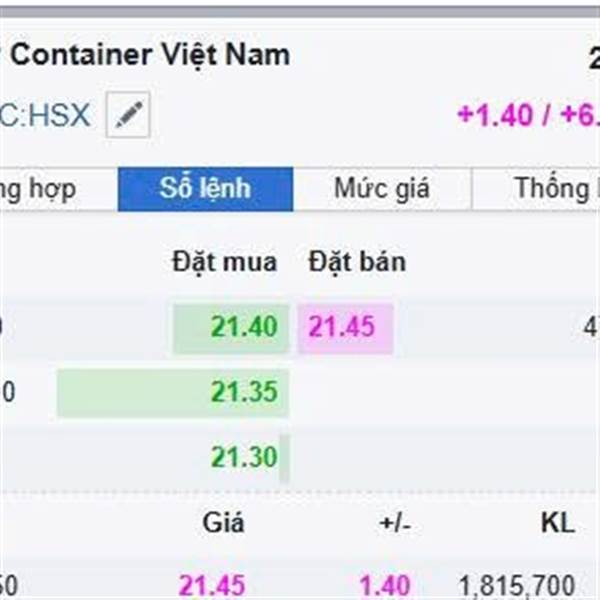The image size is (600, 600).
Task: Click the Đặt mua column header
Action: [x=225, y=262]
